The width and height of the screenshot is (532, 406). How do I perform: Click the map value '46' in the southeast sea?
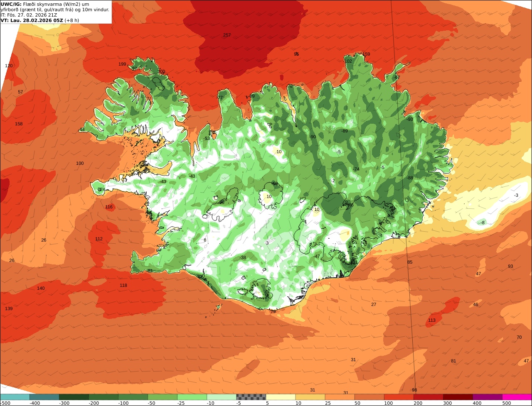(475, 304)
